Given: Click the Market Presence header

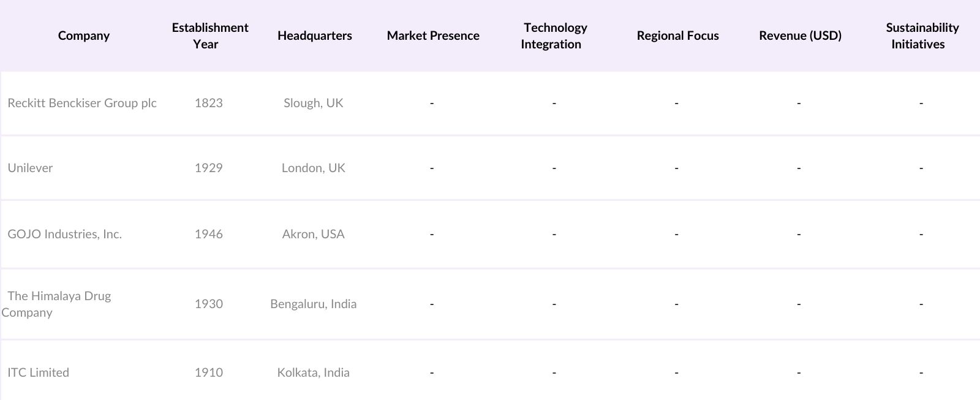Looking at the screenshot, I should tap(432, 36).
